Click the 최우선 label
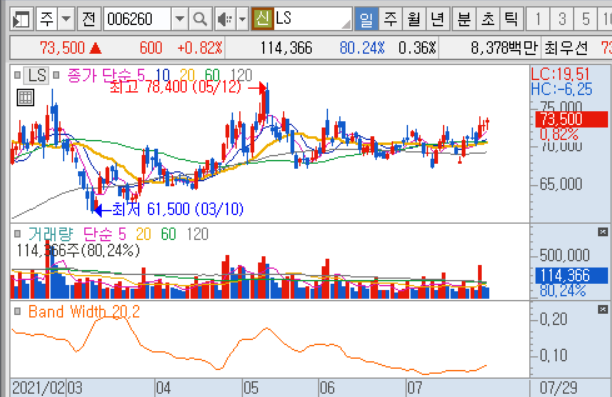The image size is (612, 397). [566, 48]
